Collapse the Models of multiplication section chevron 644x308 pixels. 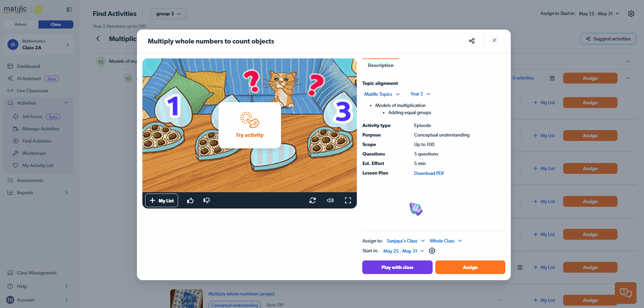point(628,61)
